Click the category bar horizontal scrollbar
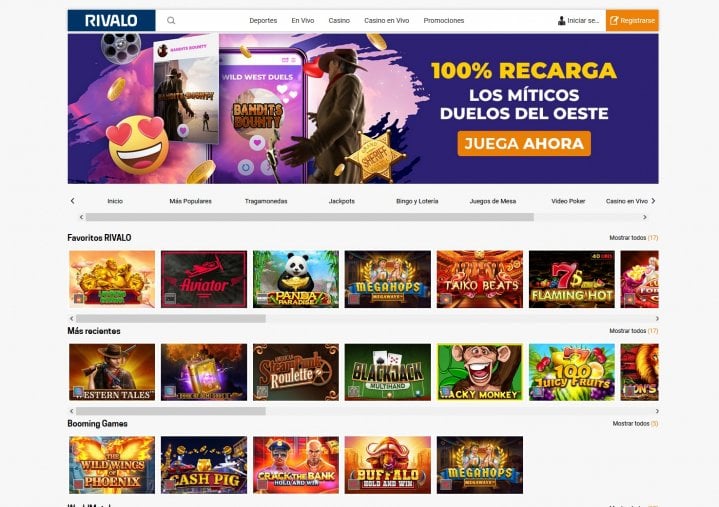 coord(310,217)
